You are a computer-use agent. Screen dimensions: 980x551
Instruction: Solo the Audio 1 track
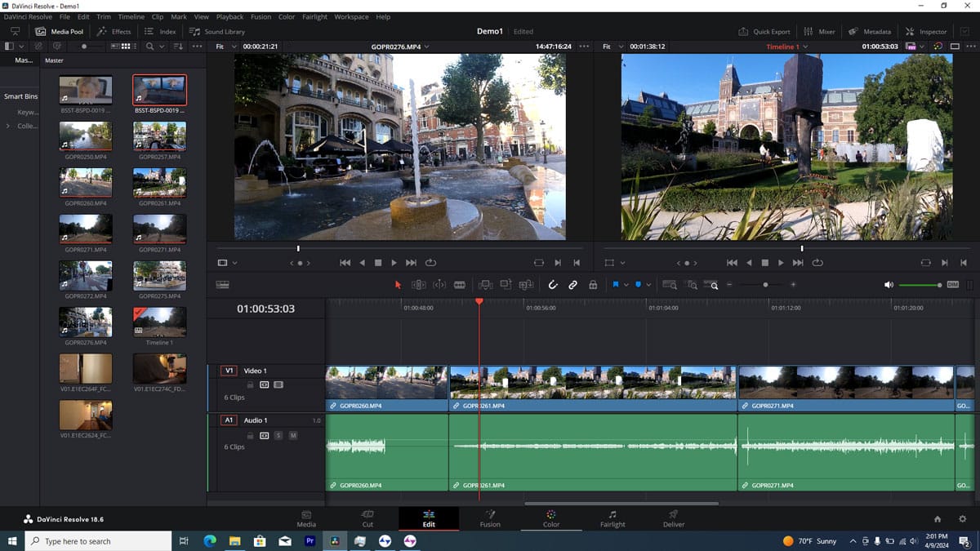pyautogui.click(x=278, y=436)
